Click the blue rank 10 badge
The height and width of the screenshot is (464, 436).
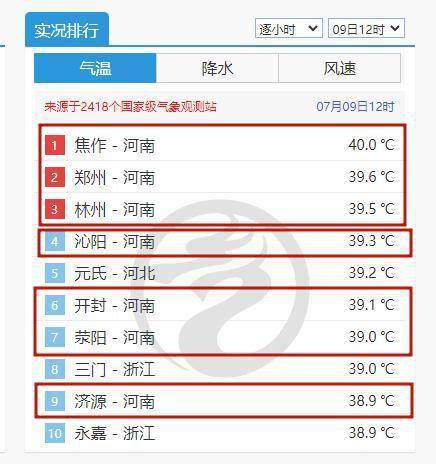coord(55,433)
